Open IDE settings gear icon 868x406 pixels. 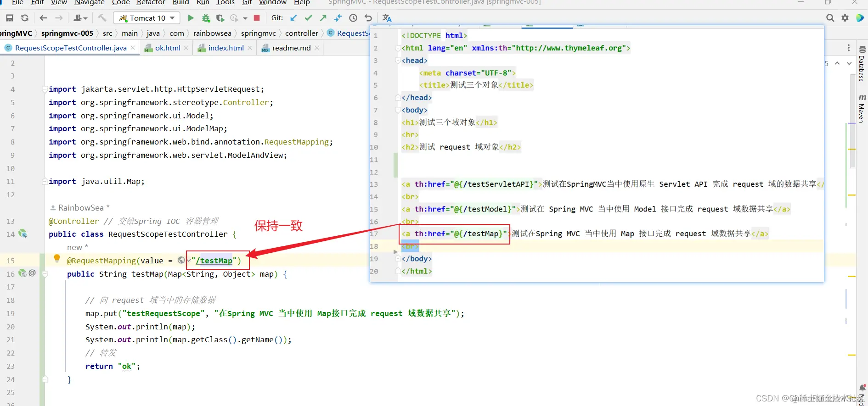(845, 18)
